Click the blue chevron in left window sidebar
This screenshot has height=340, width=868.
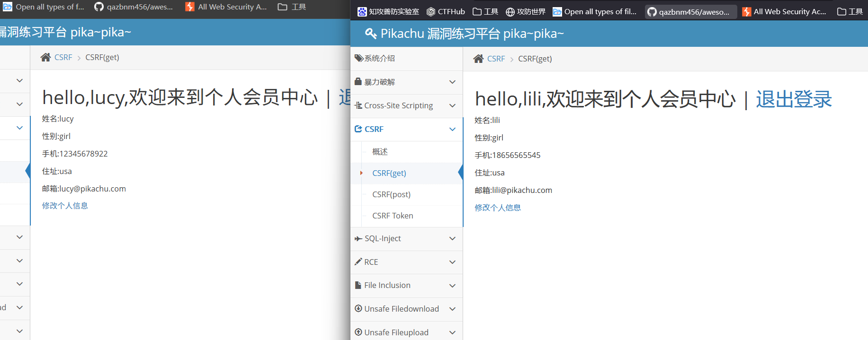[19, 128]
